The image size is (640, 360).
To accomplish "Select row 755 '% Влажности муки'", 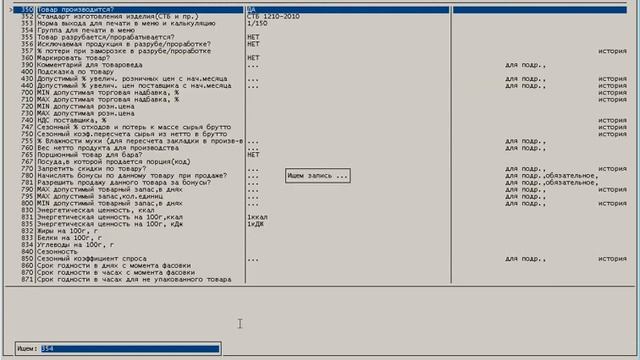I will (x=320, y=141).
